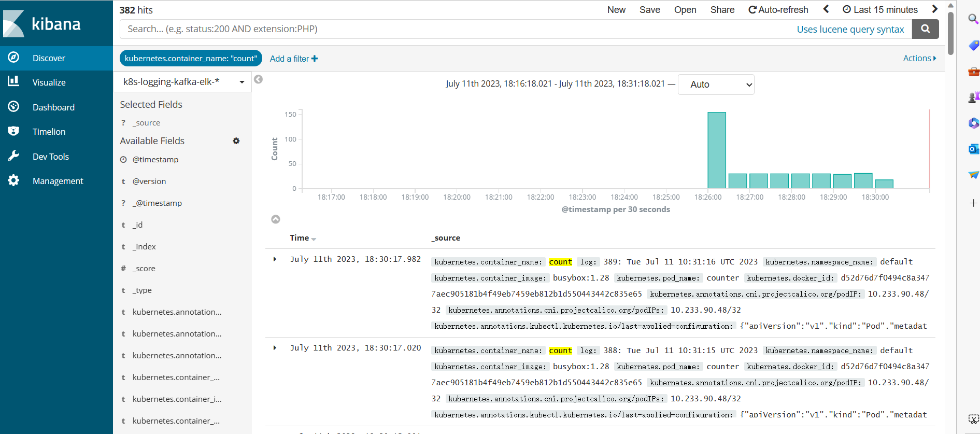This screenshot has width=980, height=434.
Task: Click the Visualize bar chart icon
Action: 13,81
